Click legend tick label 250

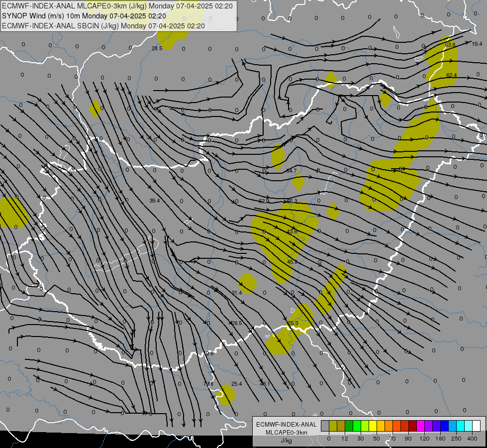point(456,439)
